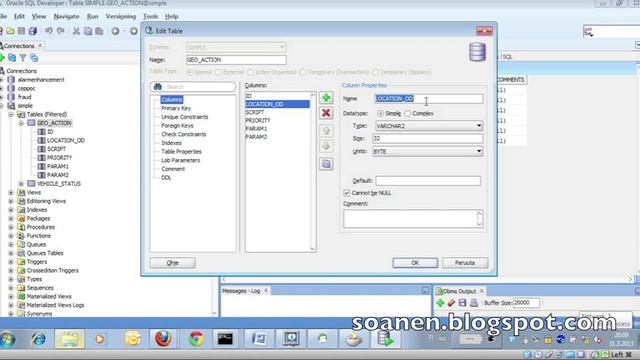Click the Dbms Output green plus icon

point(440,303)
